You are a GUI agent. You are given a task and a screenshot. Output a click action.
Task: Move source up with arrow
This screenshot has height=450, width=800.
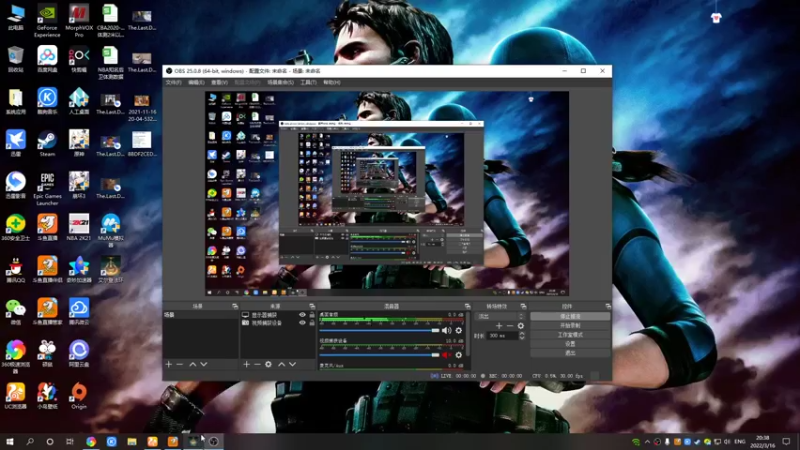[x=281, y=364]
